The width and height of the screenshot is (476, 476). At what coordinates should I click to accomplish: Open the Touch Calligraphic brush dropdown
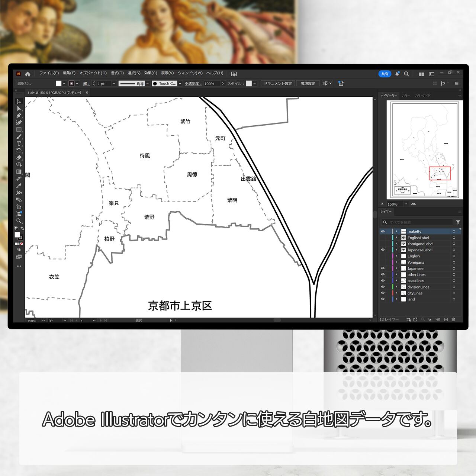(x=180, y=84)
